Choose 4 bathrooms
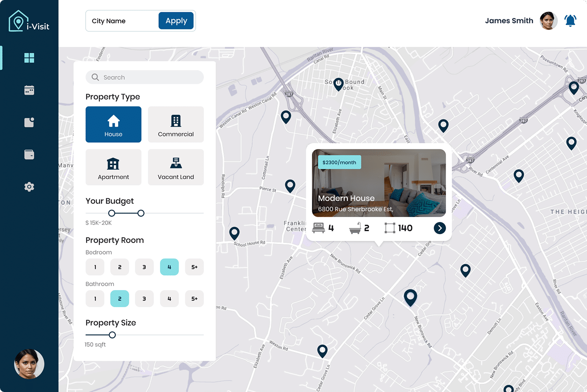The height and width of the screenshot is (392, 587). point(169,299)
